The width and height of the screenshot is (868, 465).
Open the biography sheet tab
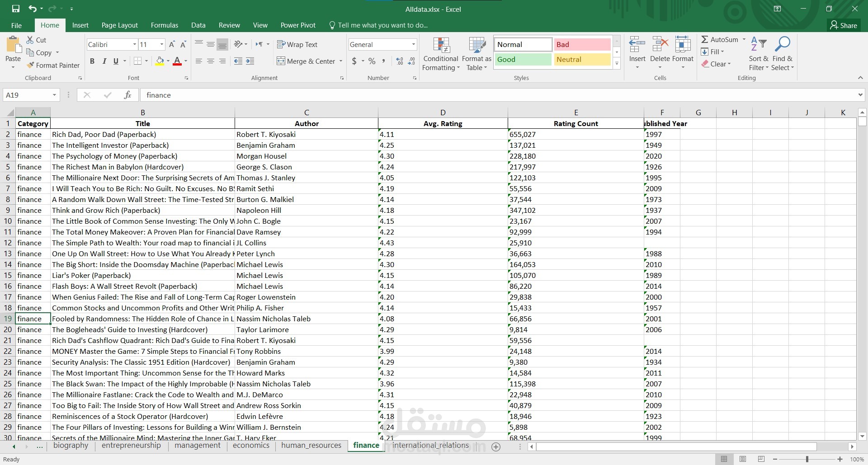(x=71, y=446)
